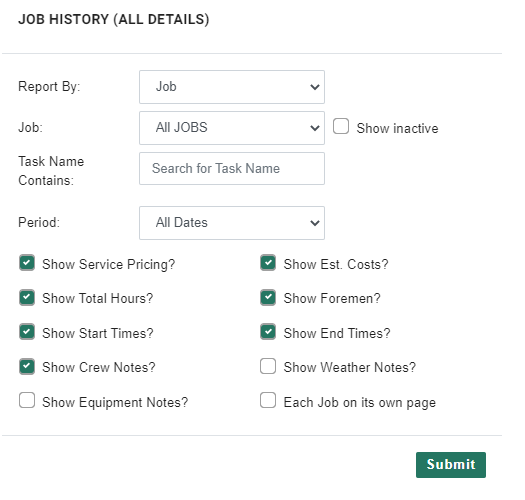Open the Period dropdown set to All Dates
This screenshot has width=525, height=500.
coord(232,223)
